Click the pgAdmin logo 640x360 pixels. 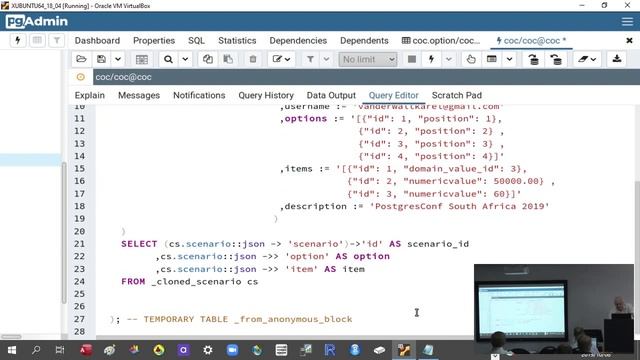pos(37,21)
